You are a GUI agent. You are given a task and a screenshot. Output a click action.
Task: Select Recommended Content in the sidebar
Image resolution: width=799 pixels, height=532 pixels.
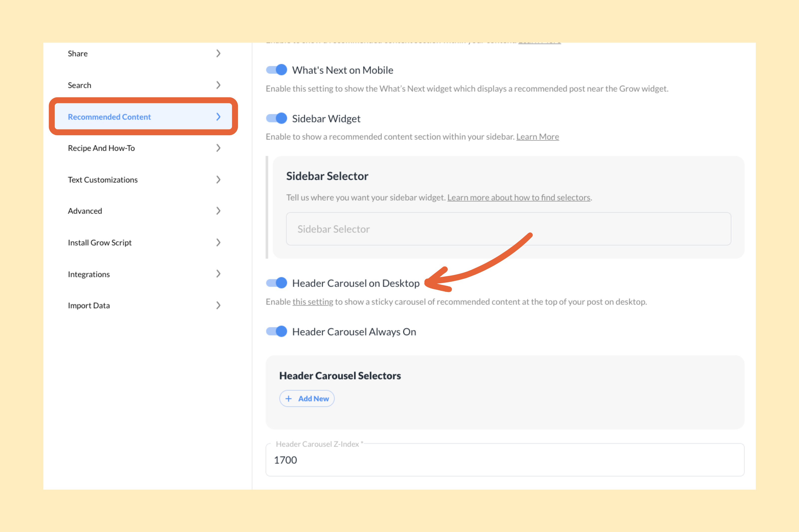pos(109,117)
